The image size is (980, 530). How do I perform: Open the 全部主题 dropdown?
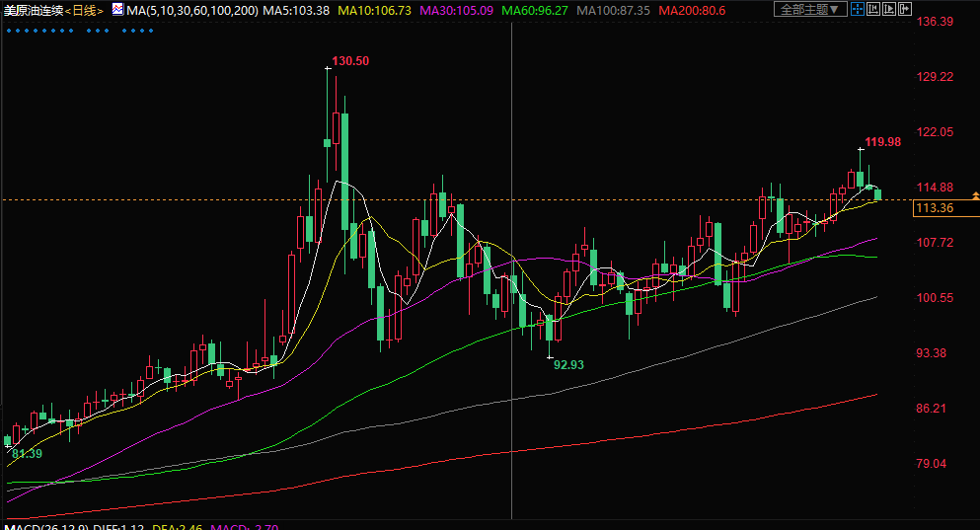[808, 10]
